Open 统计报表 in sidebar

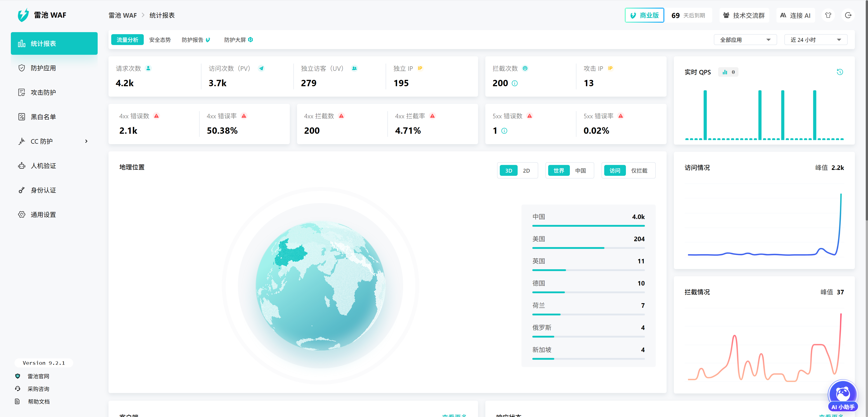(54, 43)
